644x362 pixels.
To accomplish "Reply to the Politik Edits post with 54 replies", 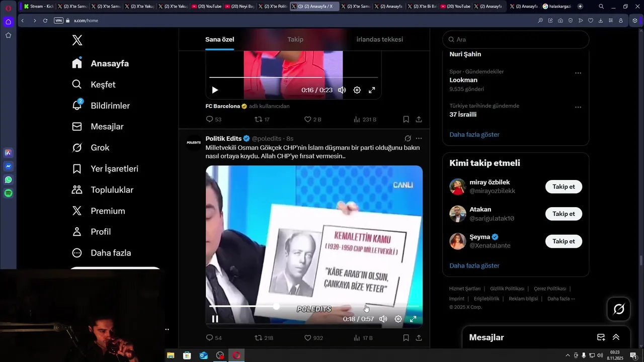I will 214,338.
